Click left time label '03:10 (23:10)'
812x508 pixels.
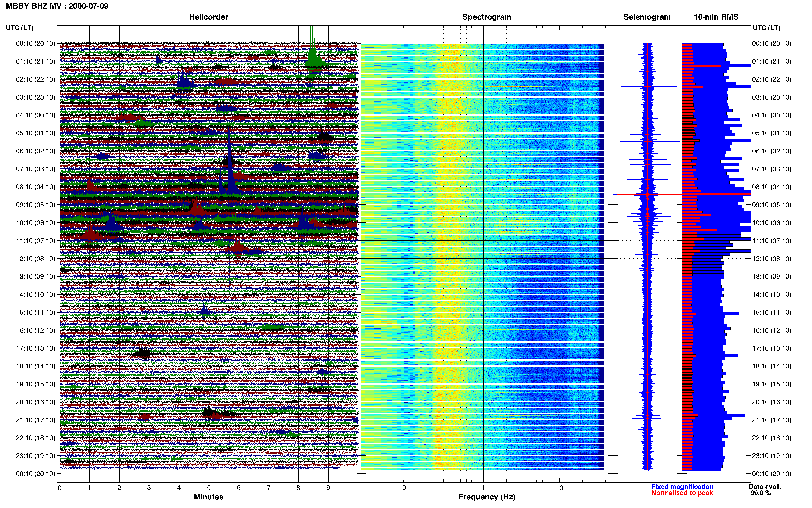point(35,97)
